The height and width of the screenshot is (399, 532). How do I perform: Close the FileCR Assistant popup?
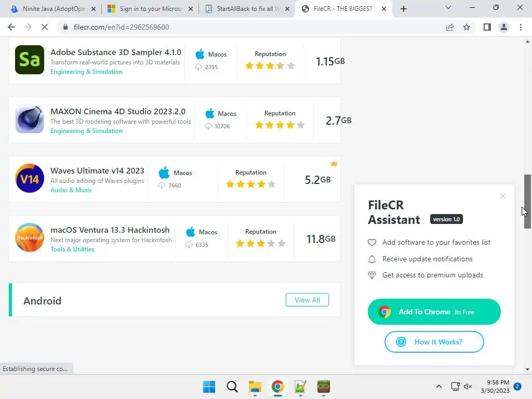(503, 196)
